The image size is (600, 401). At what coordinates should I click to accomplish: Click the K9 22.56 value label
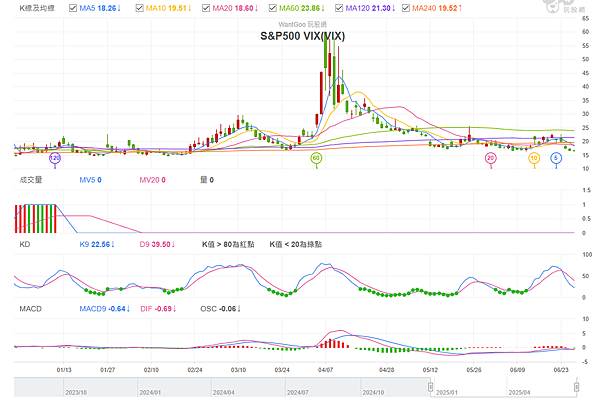[97, 244]
